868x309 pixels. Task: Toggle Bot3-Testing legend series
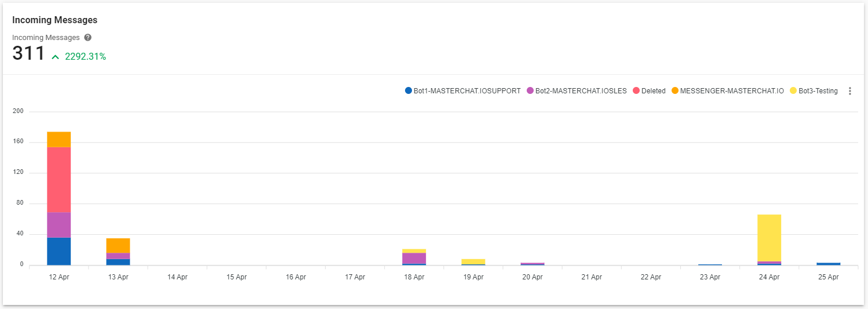(814, 91)
